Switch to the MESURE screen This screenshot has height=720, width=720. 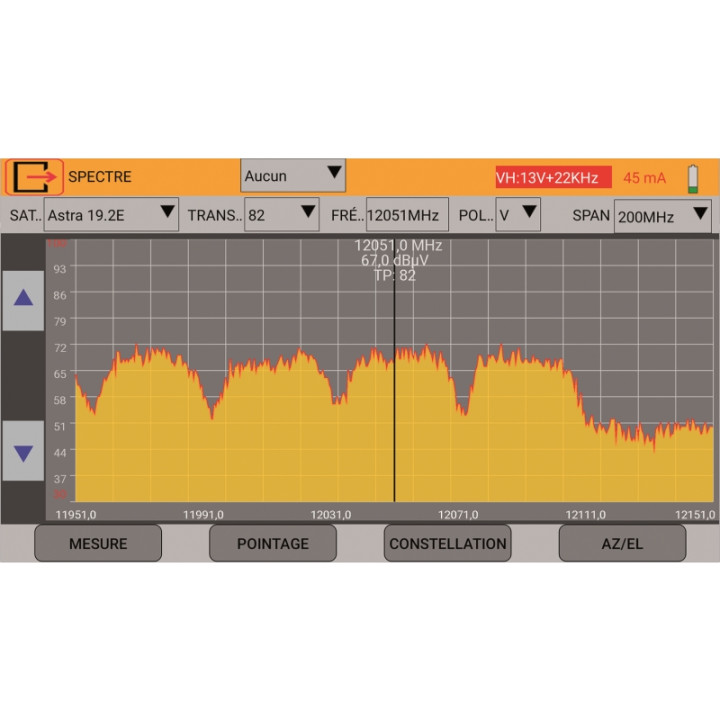98,544
